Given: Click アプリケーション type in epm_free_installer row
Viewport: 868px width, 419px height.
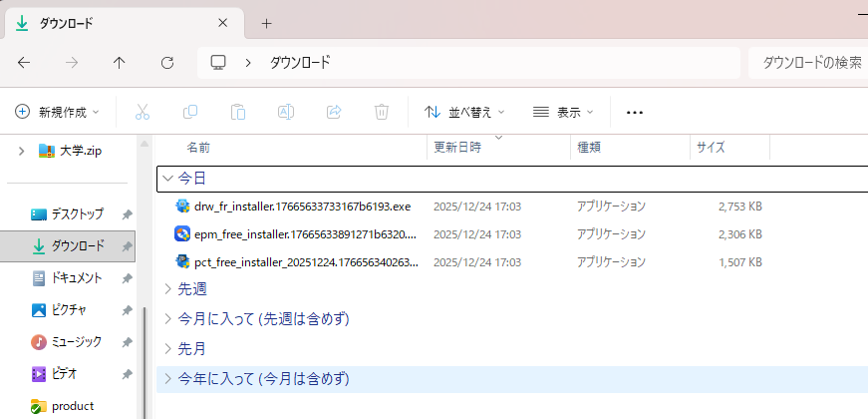Looking at the screenshot, I should coord(611,234).
